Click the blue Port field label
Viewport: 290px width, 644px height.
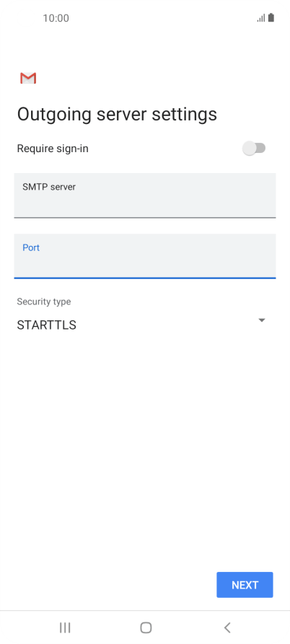(x=31, y=247)
